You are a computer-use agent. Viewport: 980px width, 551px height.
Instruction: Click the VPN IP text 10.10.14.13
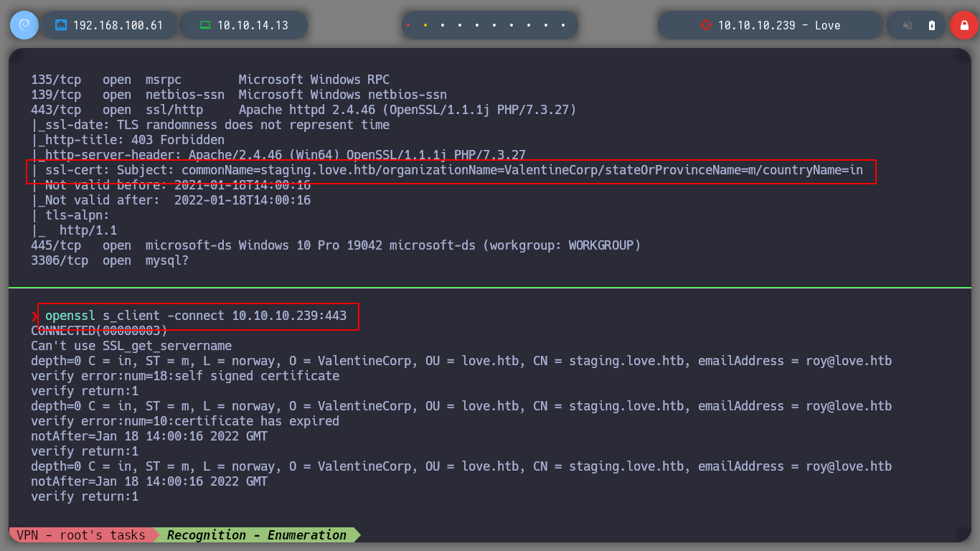pos(253,25)
